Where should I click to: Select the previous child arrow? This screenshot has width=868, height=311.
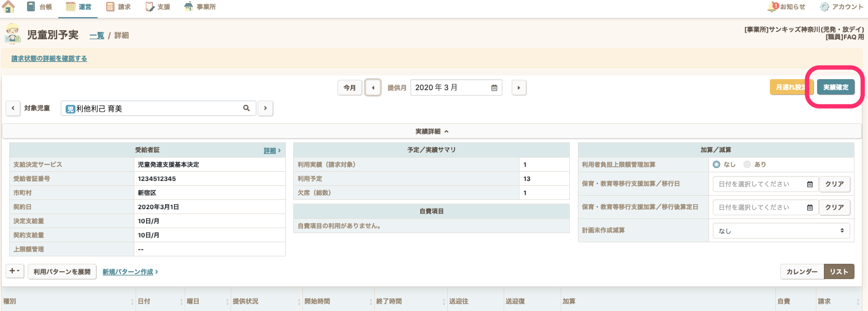(13, 109)
